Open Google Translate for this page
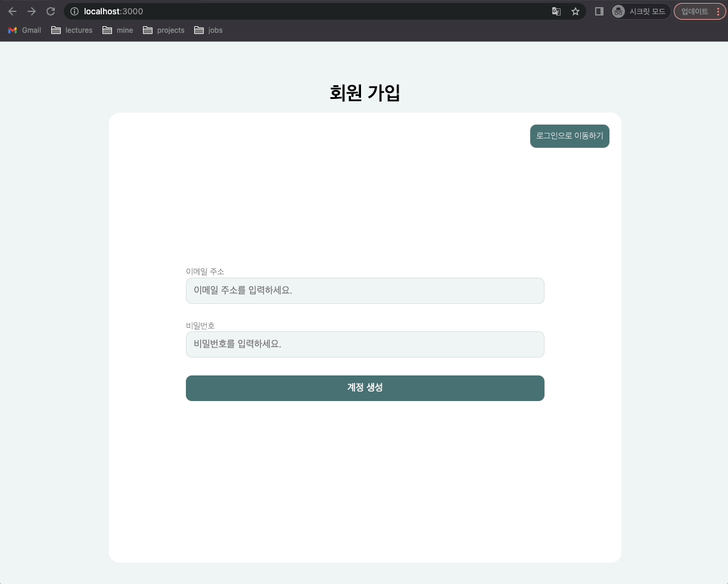The image size is (728, 584). (555, 11)
